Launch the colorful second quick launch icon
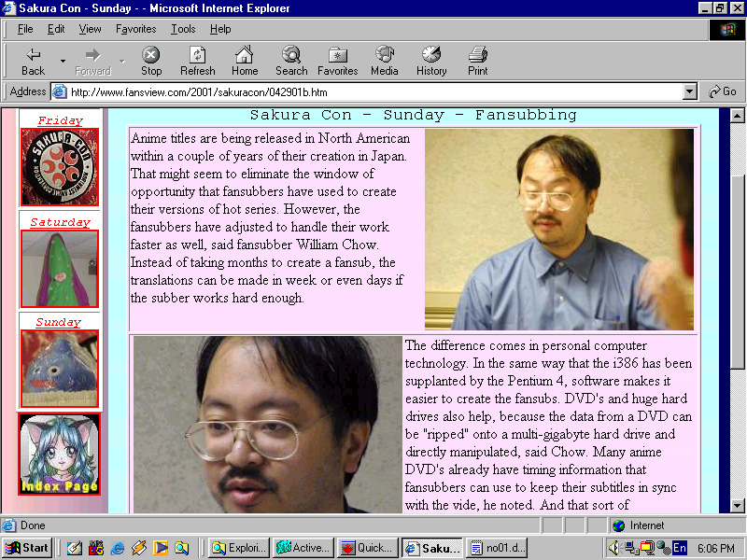Viewport: 747px width, 560px height. coord(96,548)
